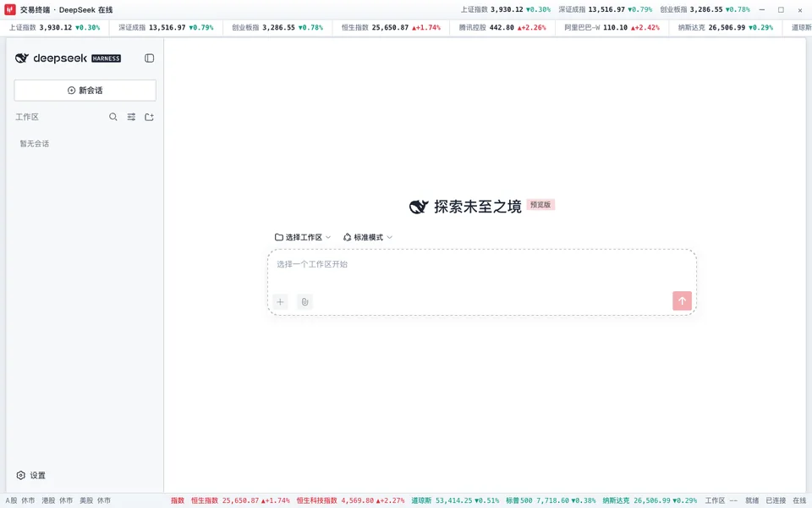Select 阿里巴巴-W 110.10 ticker
The width and height of the screenshot is (812, 508).
[x=612, y=27]
